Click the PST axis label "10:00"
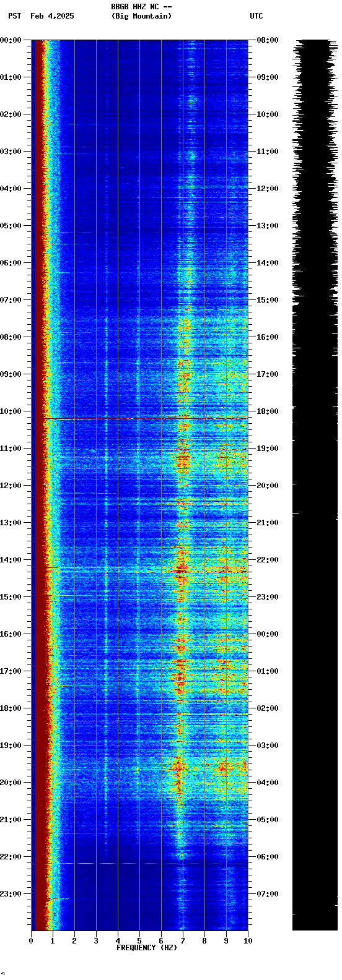 tap(11, 411)
